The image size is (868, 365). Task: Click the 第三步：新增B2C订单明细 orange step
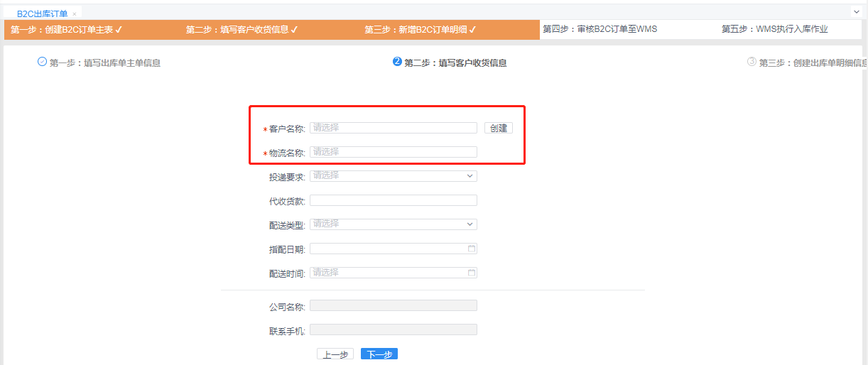[421, 30]
